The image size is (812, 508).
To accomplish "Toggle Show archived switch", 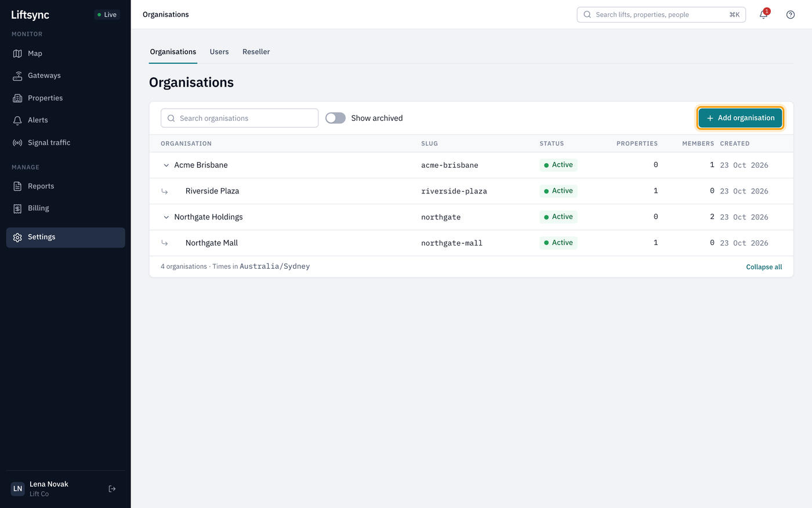I will click(335, 118).
